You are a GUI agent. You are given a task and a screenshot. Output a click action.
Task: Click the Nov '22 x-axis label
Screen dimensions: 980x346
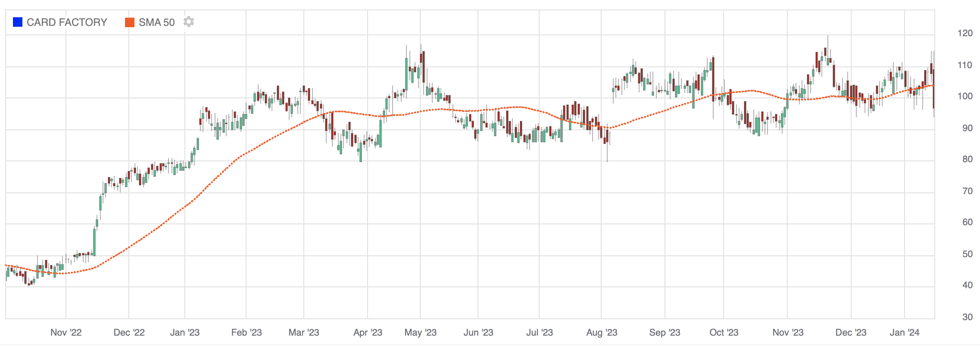click(x=66, y=333)
